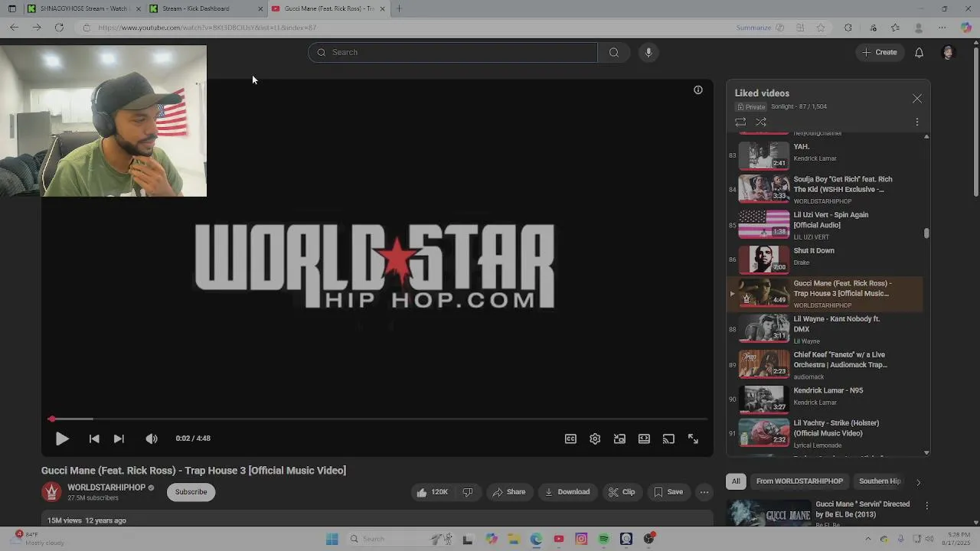
Task: Open the WORLDSTARHIPHOP channel name link
Action: point(106,487)
